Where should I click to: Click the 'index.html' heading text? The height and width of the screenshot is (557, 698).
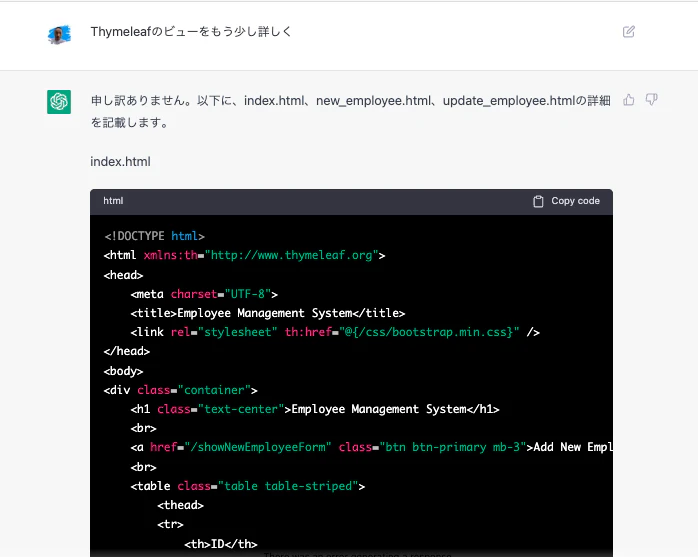point(120,162)
